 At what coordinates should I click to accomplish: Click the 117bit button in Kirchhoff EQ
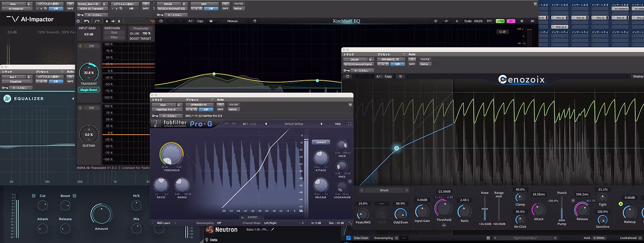[x=500, y=21]
